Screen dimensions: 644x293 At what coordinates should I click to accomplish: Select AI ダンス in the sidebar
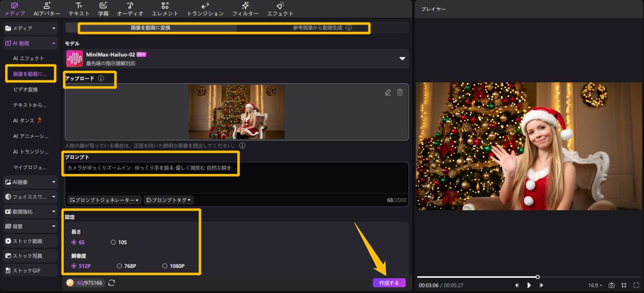(27, 120)
